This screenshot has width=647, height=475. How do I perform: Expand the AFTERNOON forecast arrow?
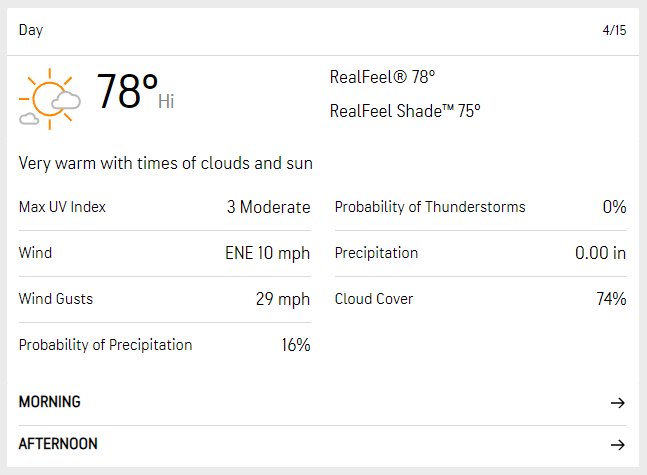tap(618, 444)
